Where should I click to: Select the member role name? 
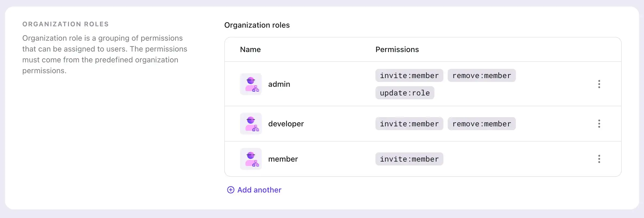click(x=283, y=159)
